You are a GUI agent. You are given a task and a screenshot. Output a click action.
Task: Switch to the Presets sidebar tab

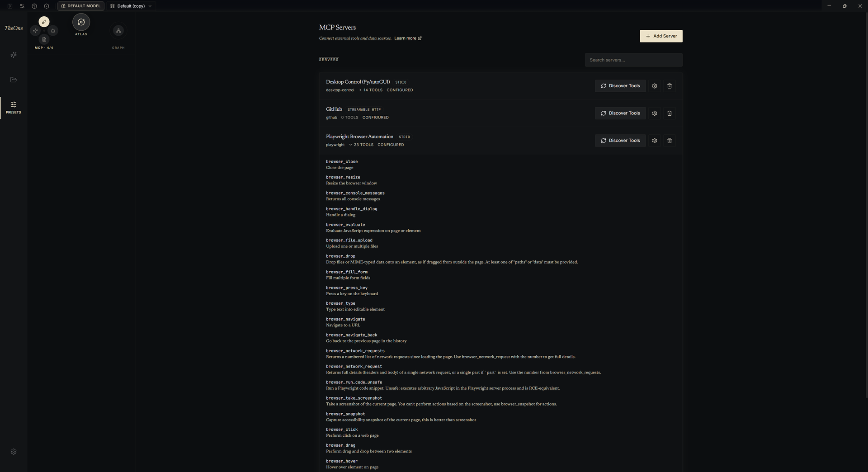pos(14,108)
